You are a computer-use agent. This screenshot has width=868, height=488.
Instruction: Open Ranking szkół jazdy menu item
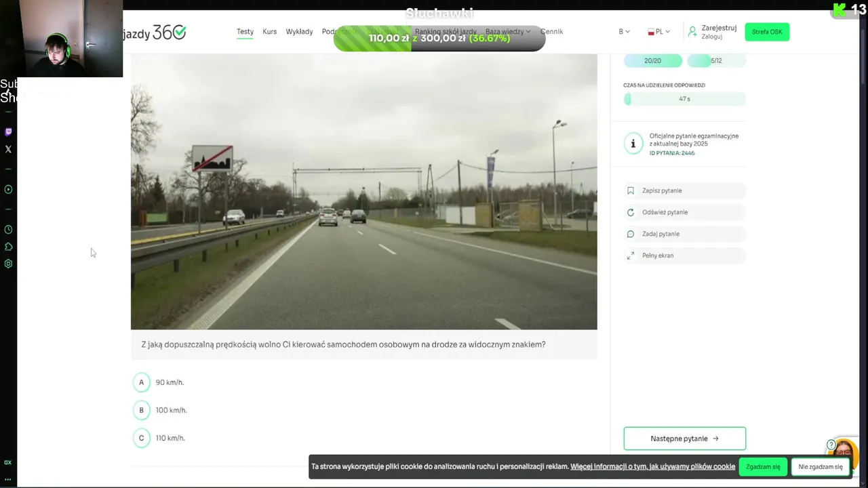[446, 32]
